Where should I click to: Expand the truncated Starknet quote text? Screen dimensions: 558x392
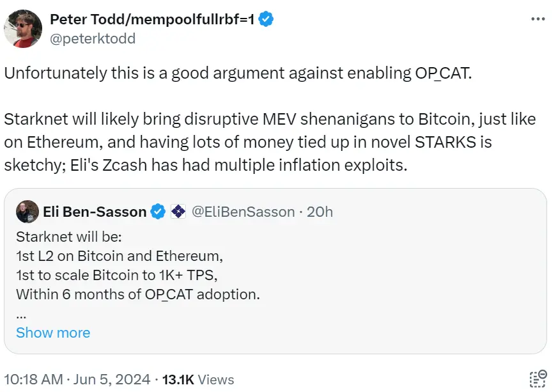pos(53,333)
